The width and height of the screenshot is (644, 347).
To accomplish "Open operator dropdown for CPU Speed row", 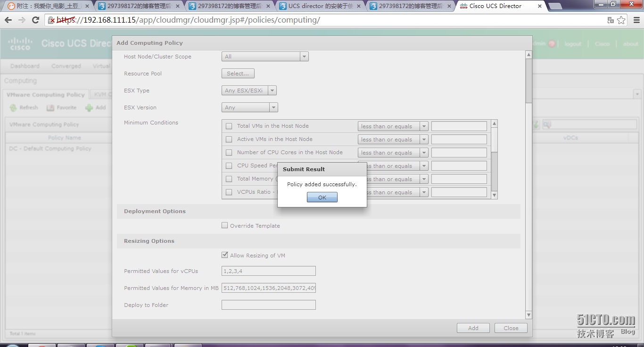I will pyautogui.click(x=424, y=166).
